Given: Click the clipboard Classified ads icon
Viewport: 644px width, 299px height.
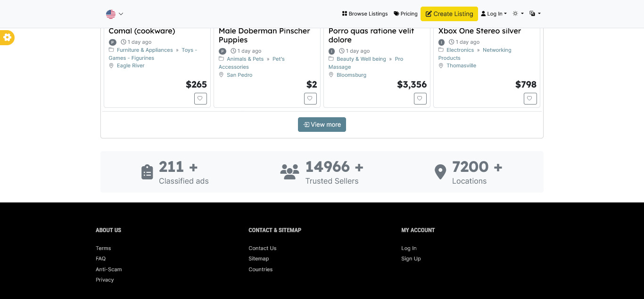Looking at the screenshot, I should (147, 172).
